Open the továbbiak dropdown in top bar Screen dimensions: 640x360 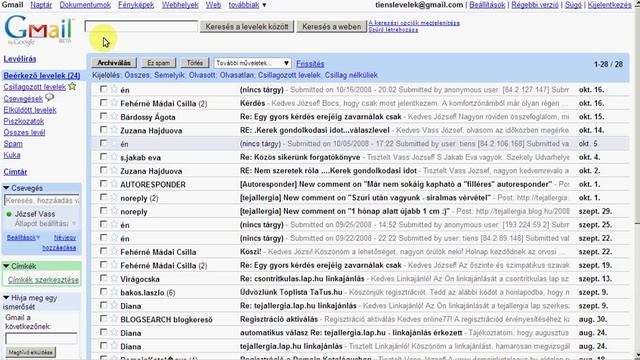[x=247, y=5]
